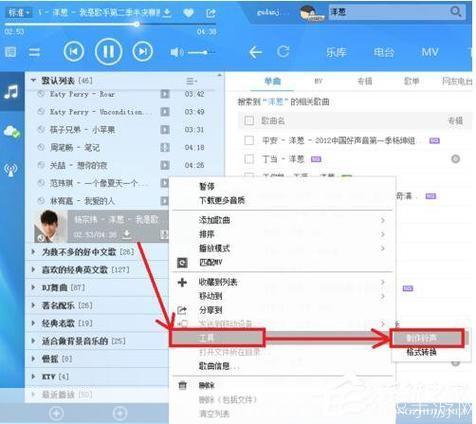The image size is (476, 424).
Task: Open the MV section in top navigation
Action: click(x=430, y=52)
